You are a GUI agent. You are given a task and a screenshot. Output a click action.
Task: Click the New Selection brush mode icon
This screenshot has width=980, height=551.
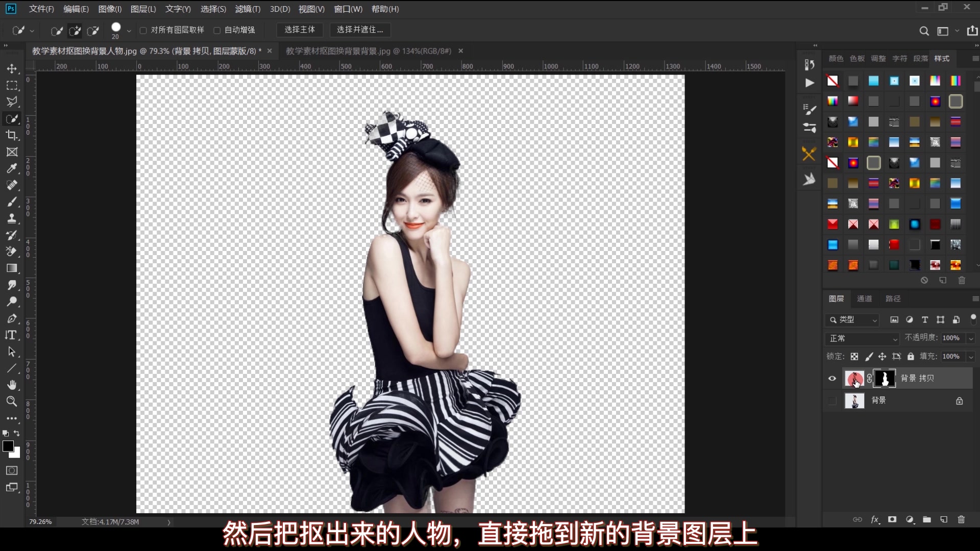57,31
